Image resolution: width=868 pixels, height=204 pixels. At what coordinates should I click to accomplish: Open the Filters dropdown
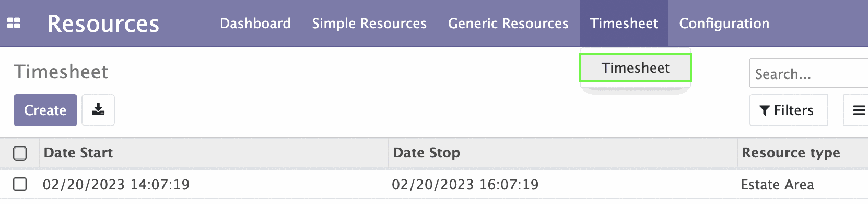click(x=788, y=110)
